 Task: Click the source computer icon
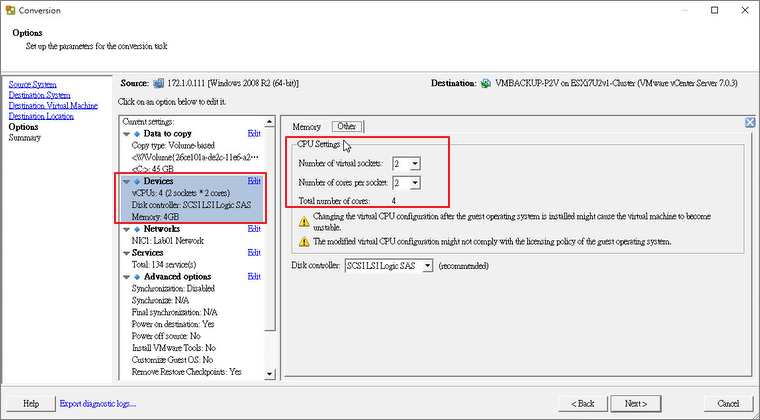click(x=158, y=83)
